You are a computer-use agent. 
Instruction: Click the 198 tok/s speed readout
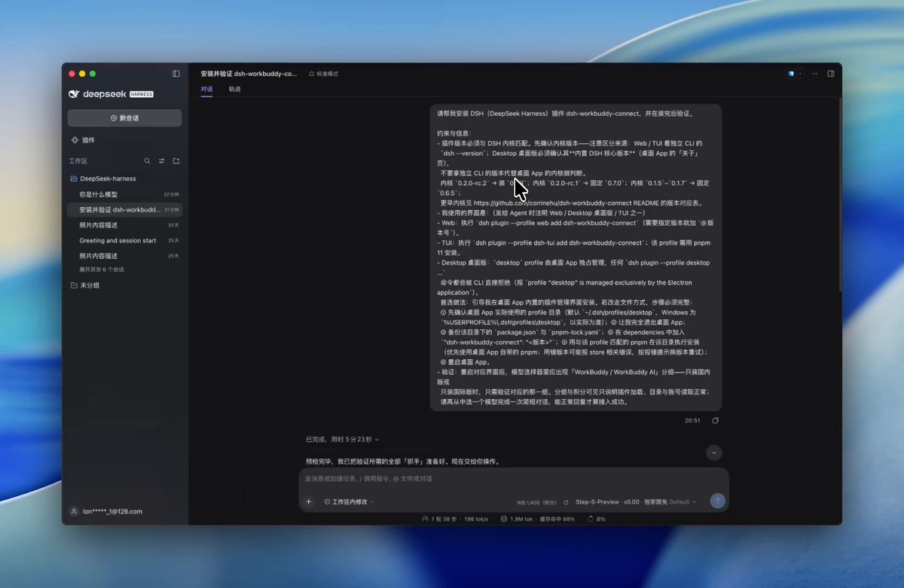click(x=476, y=519)
